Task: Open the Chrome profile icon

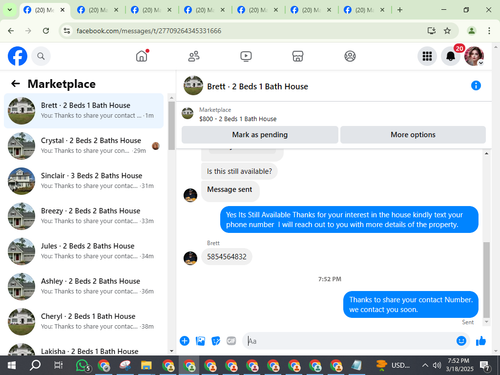Action: [x=471, y=31]
